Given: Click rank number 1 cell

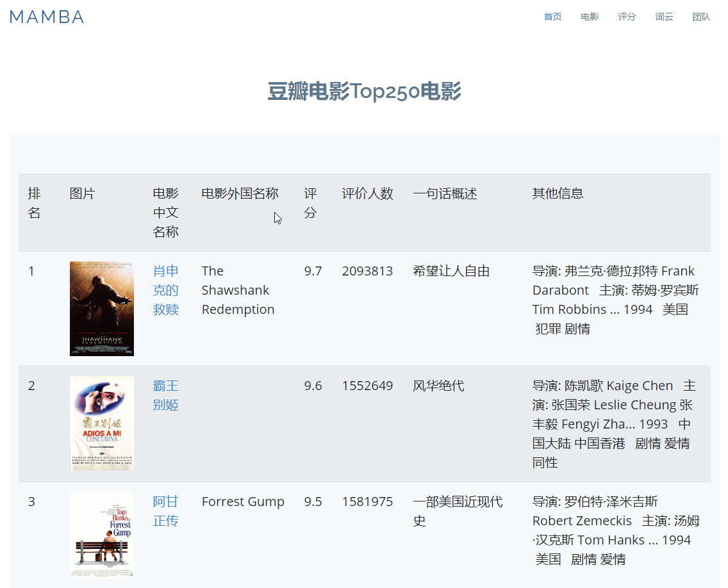Looking at the screenshot, I should [31, 271].
